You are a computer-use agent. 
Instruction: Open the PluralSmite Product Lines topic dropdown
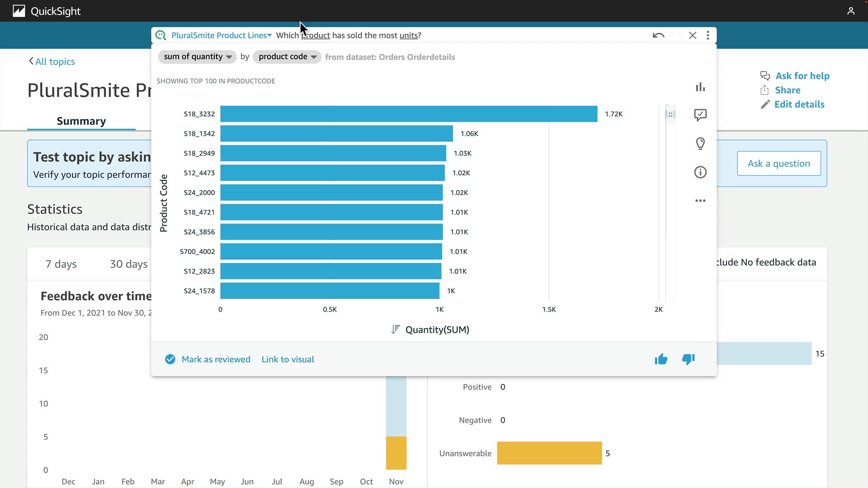[x=222, y=35]
